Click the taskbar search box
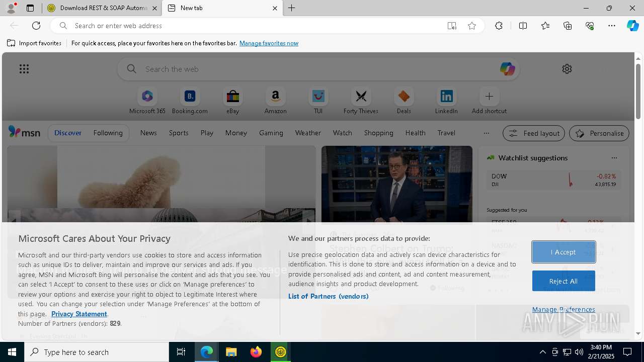This screenshot has width=644, height=362. coord(97,352)
